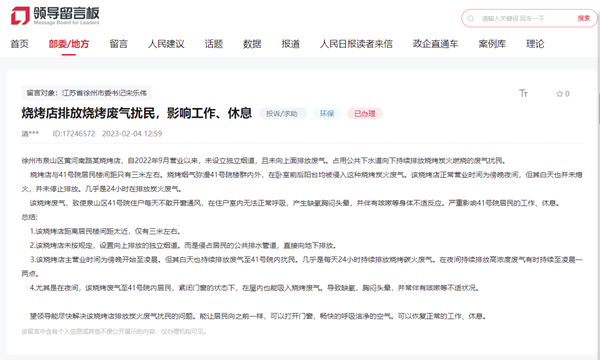The height and width of the screenshot is (360, 600).
Task: Click the message ID:17246572 text
Action: (x=74, y=134)
